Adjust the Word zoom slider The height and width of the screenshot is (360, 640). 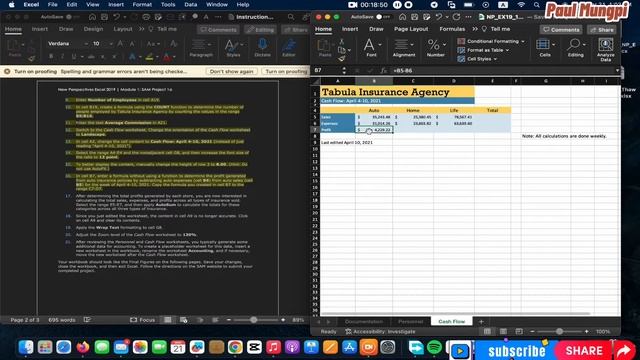(x=253, y=320)
